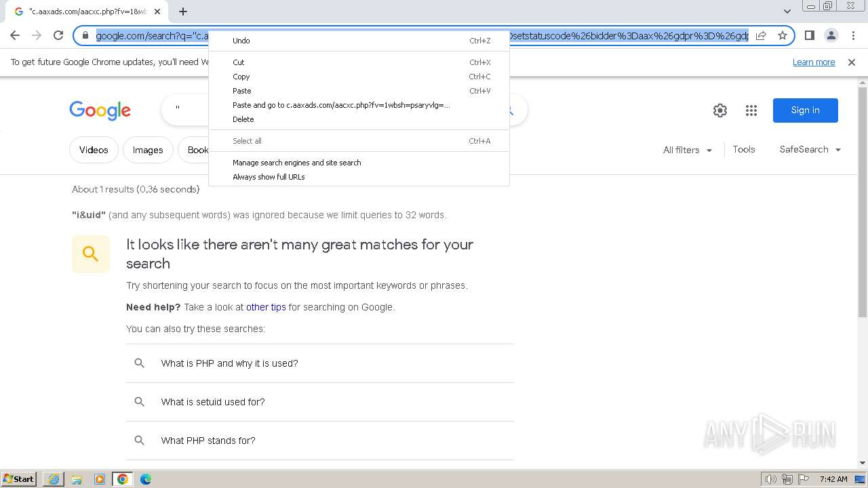
Task: Choose Cut in the context menu
Action: click(359, 62)
